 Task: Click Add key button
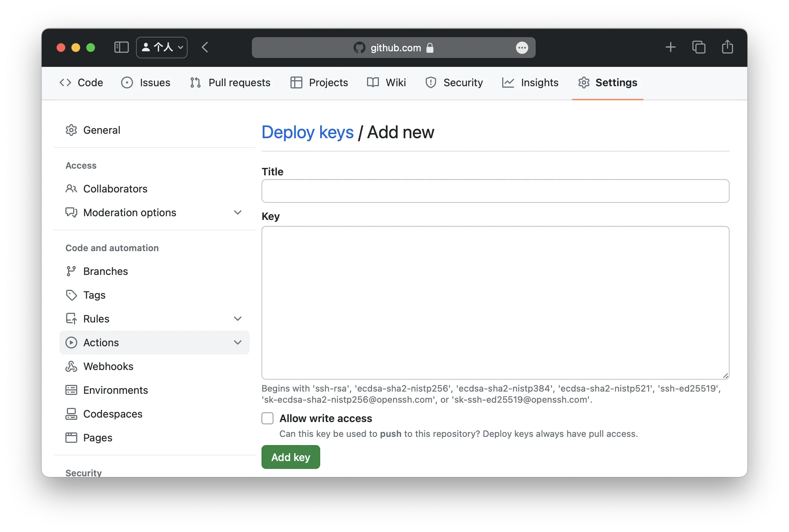point(290,457)
